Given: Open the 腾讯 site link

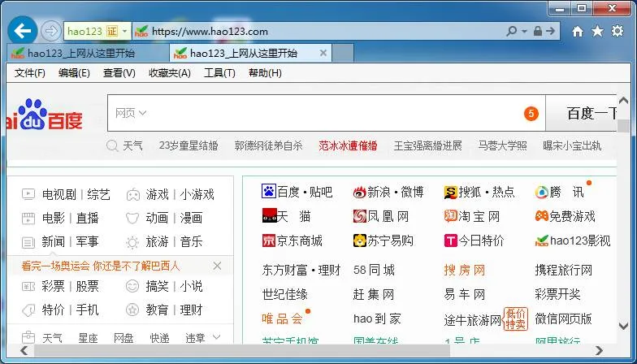Looking at the screenshot, I should pyautogui.click(x=559, y=192).
